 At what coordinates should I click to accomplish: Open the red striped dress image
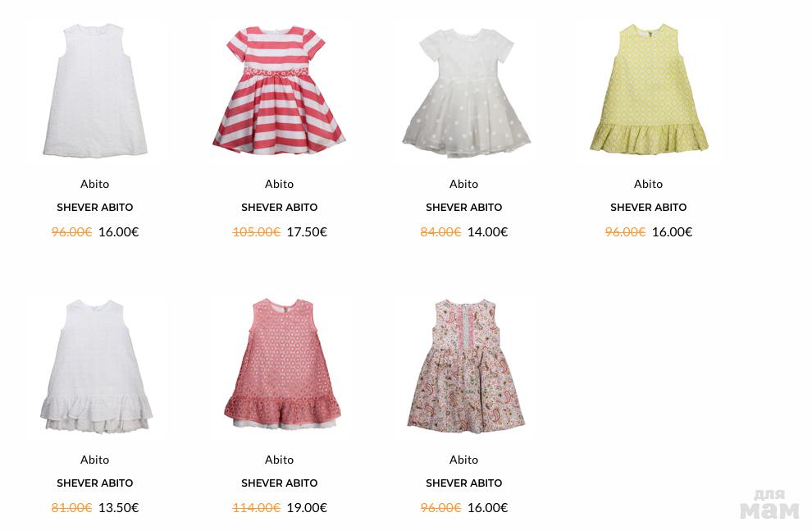279,89
